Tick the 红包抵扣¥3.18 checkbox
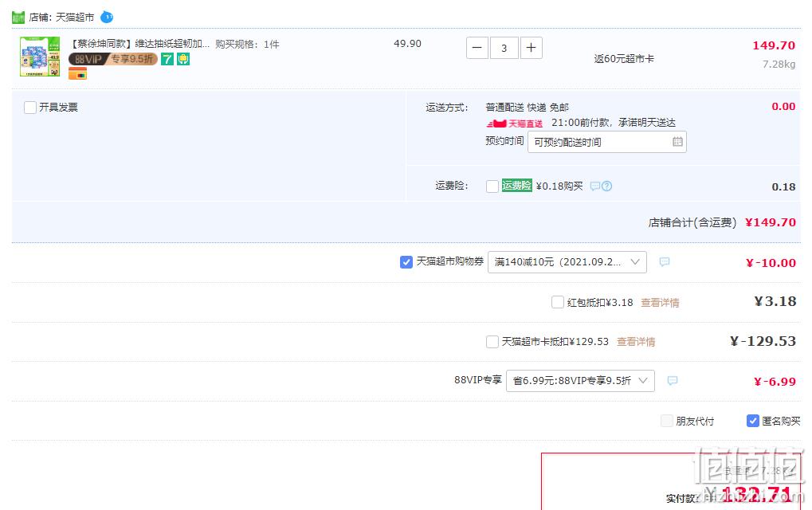 pyautogui.click(x=558, y=302)
